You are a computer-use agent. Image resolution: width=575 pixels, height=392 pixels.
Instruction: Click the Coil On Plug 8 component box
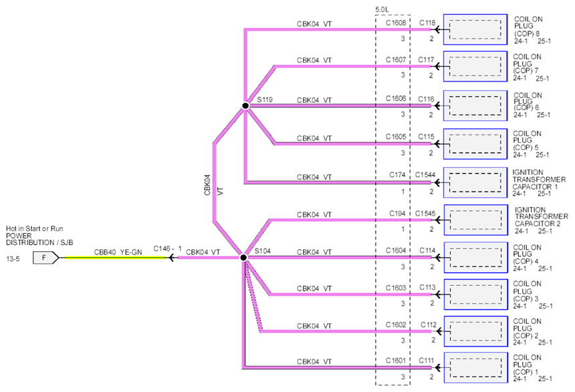475,29
